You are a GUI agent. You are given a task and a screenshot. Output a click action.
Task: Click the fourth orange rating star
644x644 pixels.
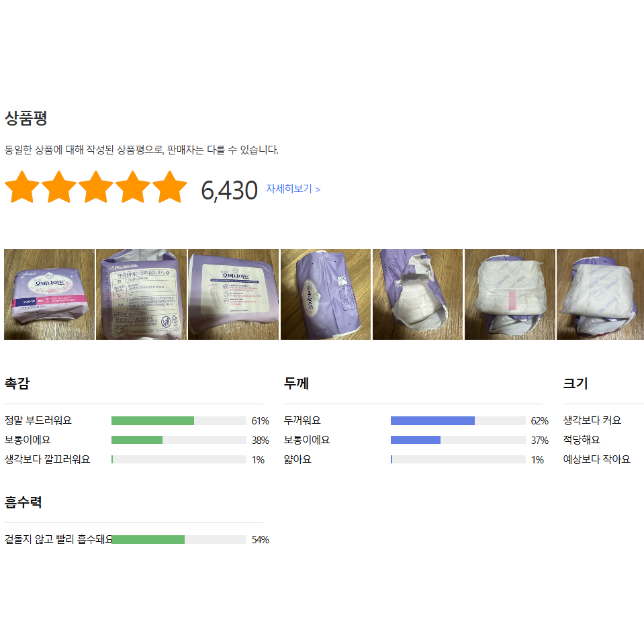[x=133, y=187]
